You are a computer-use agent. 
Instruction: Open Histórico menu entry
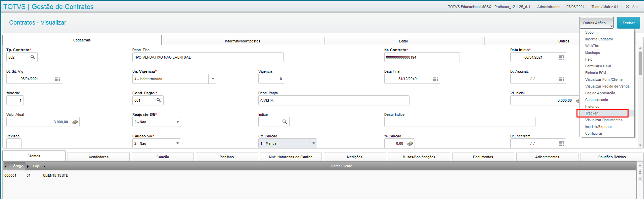coord(607,106)
